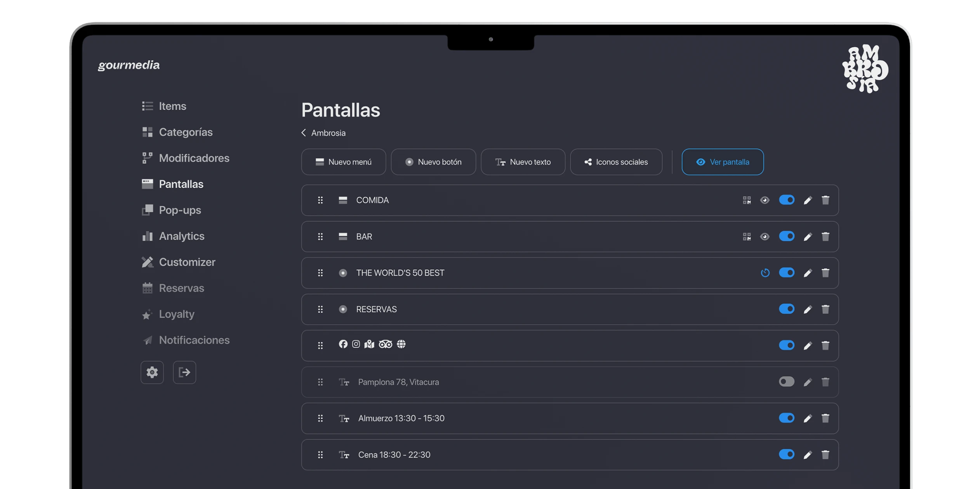Open QR code for COMIDA menu
The height and width of the screenshot is (489, 980).
747,200
